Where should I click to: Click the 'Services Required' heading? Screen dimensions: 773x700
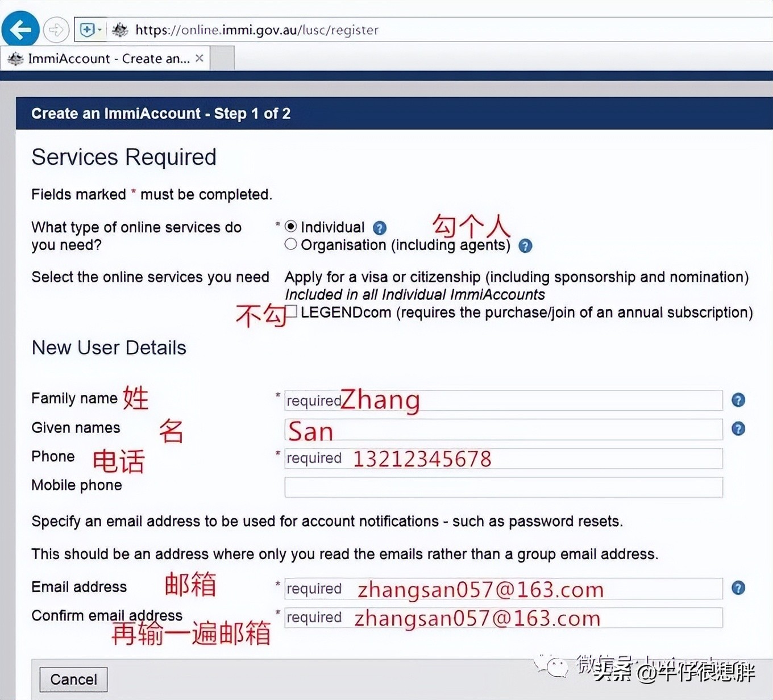pos(124,157)
